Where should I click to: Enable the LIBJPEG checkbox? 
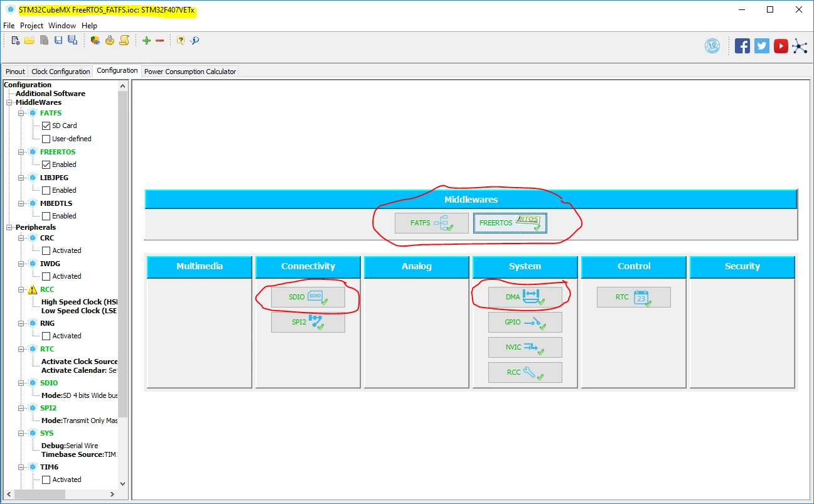(46, 190)
